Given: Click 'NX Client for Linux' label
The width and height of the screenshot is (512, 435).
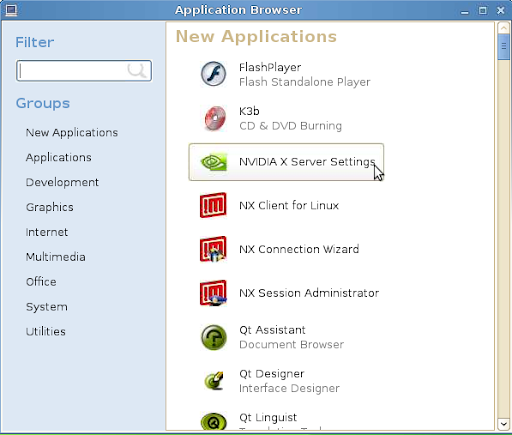Looking at the screenshot, I should tap(289, 205).
